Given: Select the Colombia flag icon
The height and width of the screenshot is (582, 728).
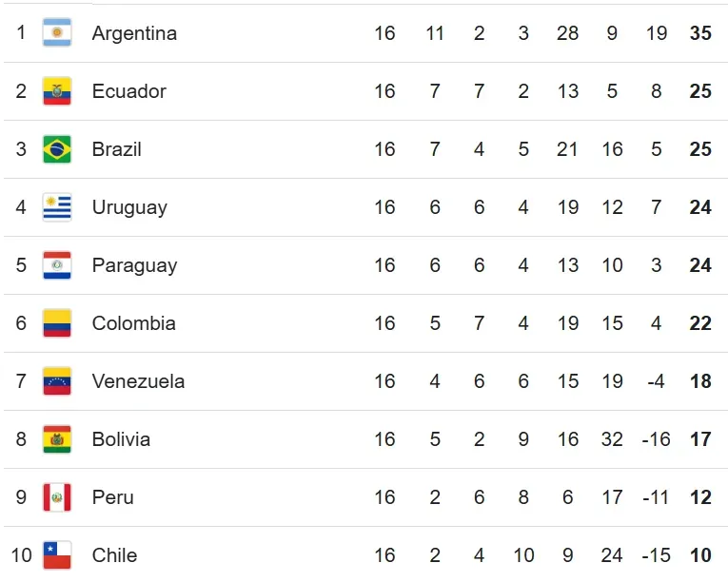Looking at the screenshot, I should (57, 323).
